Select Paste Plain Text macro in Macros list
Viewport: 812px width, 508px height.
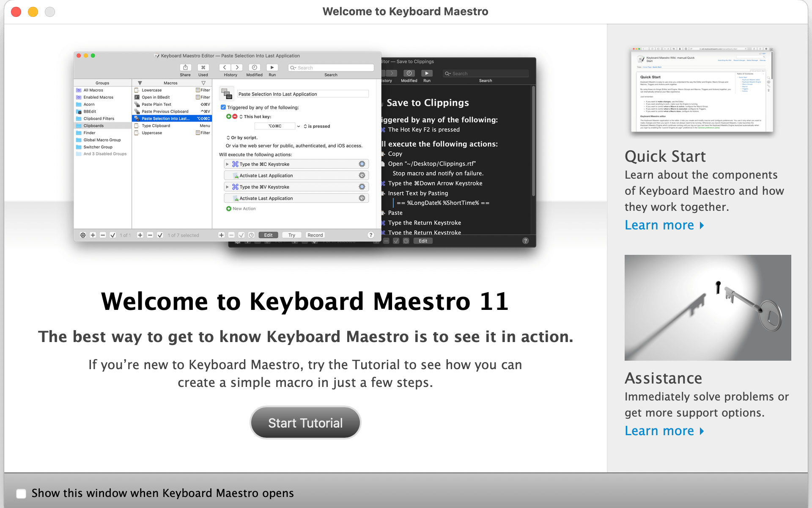point(172,105)
